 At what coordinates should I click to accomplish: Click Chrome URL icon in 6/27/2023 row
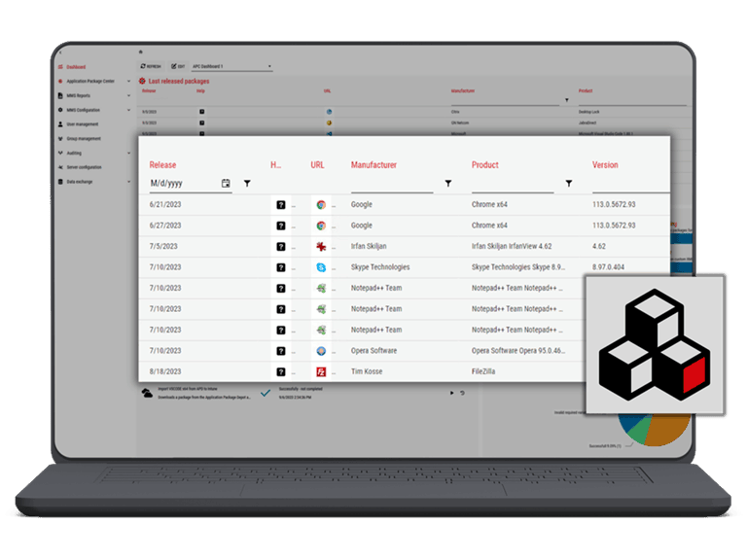coord(321,226)
